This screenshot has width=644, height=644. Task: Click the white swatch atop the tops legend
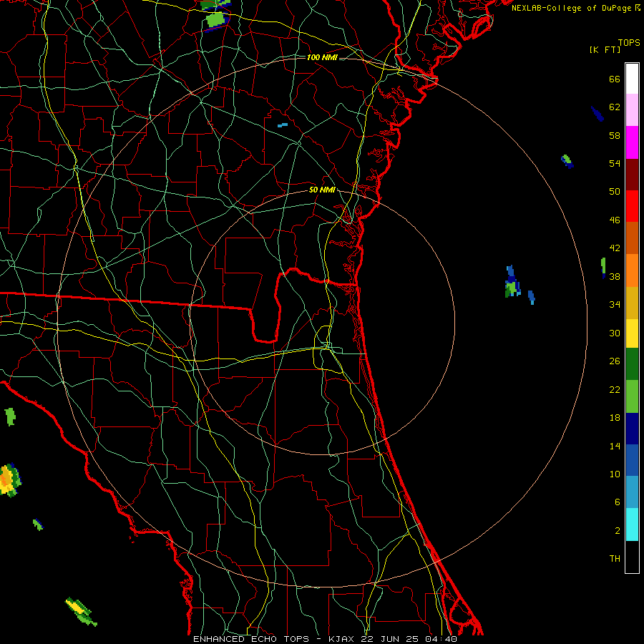point(632,79)
